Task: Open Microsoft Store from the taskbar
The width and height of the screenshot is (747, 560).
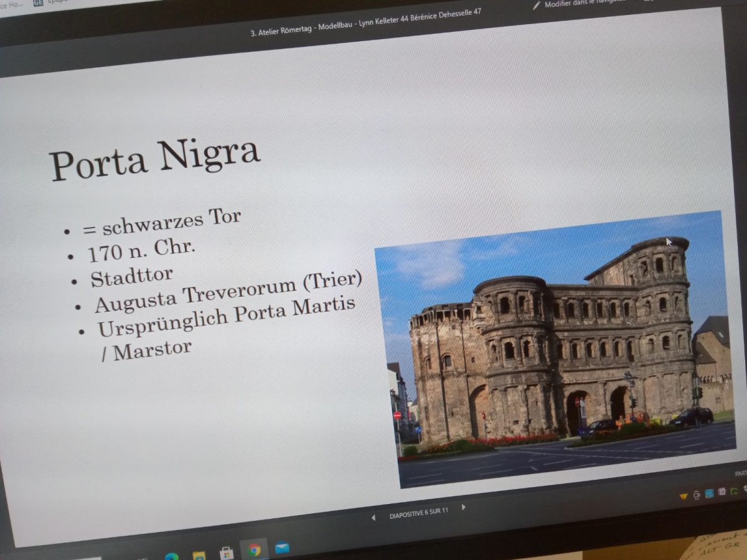Action: pos(226,553)
